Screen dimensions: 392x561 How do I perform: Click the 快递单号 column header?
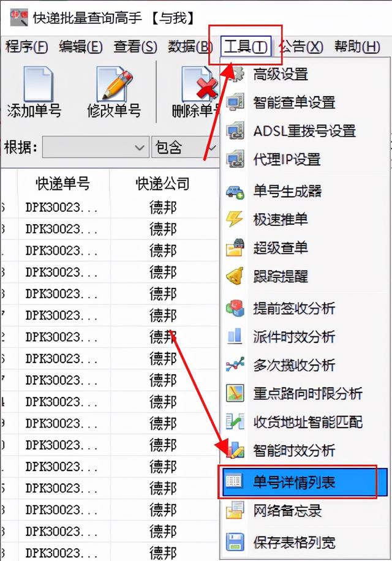click(x=63, y=183)
